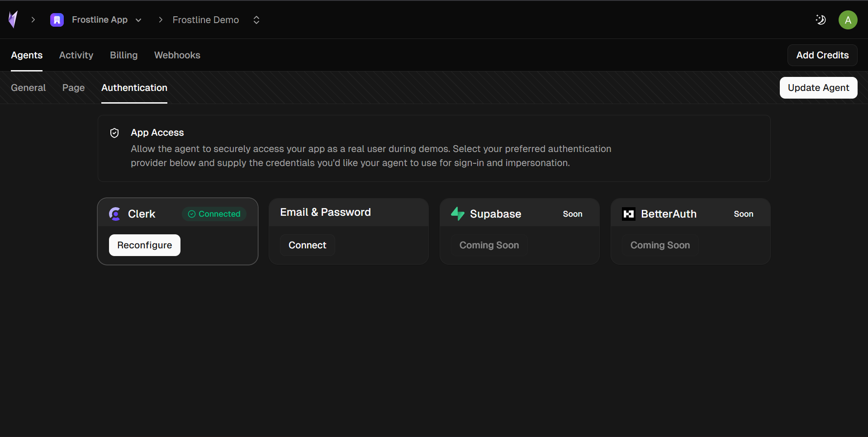Click the Soon badge on BetterAuth card

[x=744, y=214]
